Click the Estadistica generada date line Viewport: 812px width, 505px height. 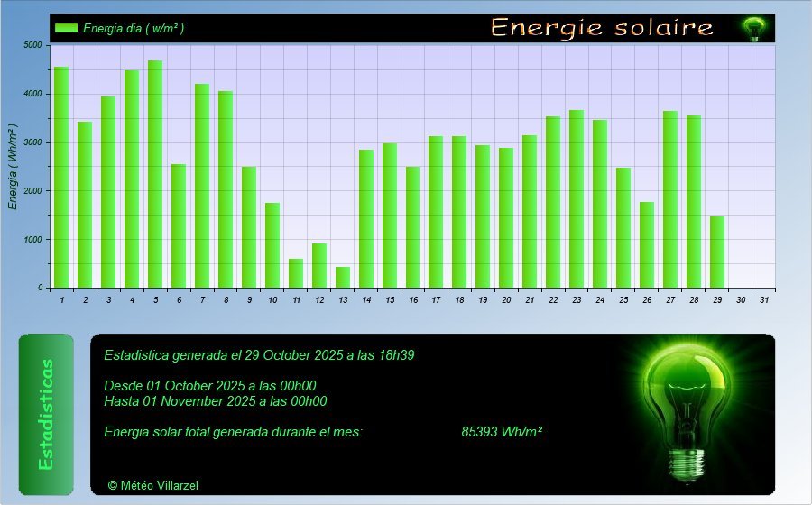[x=259, y=355]
